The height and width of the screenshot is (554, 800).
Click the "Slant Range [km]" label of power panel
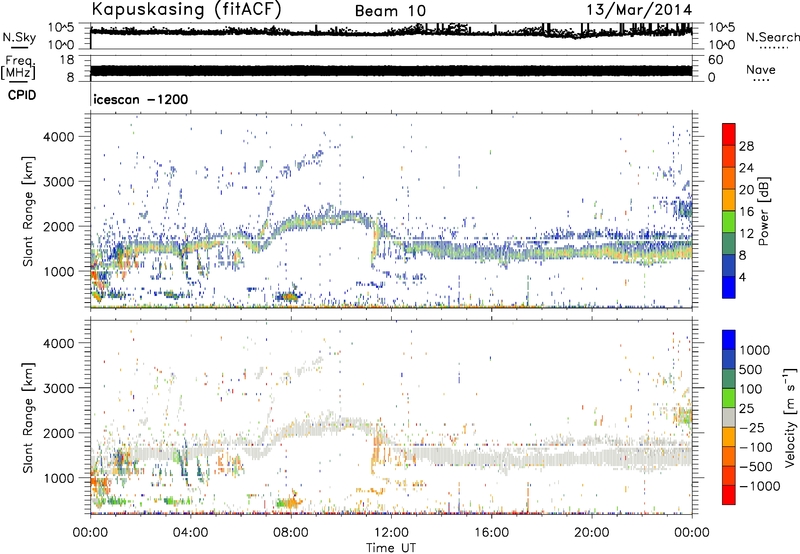(x=28, y=211)
